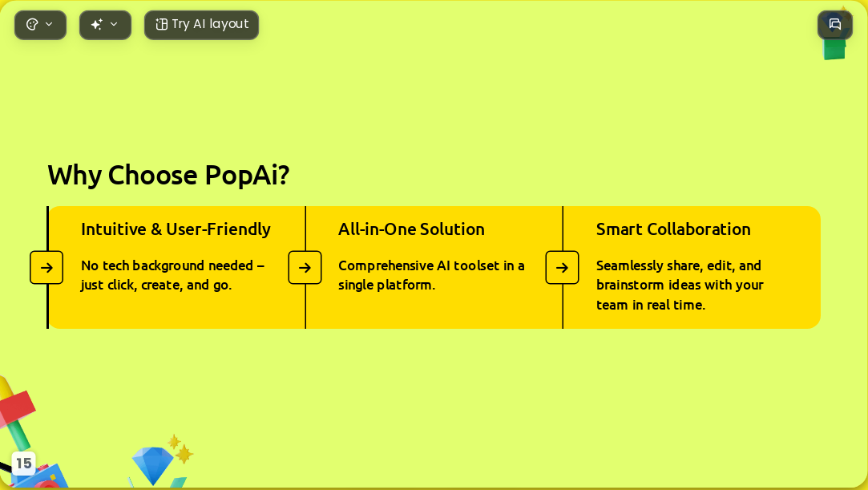Click the Try AI layout button
This screenshot has width=868, height=490.
pyautogui.click(x=201, y=25)
